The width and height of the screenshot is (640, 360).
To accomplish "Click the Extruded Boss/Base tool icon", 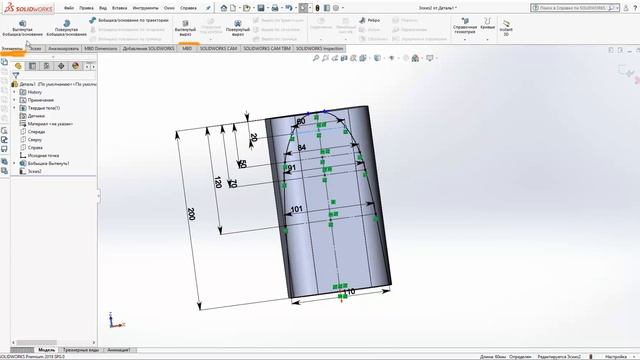I will tap(22, 23).
